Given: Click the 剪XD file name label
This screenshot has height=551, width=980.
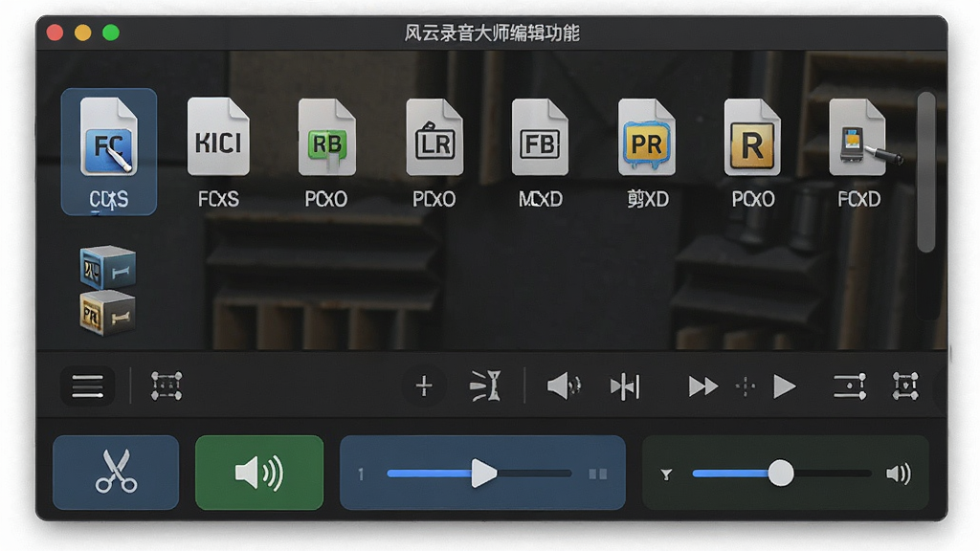Looking at the screenshot, I should click(x=648, y=199).
